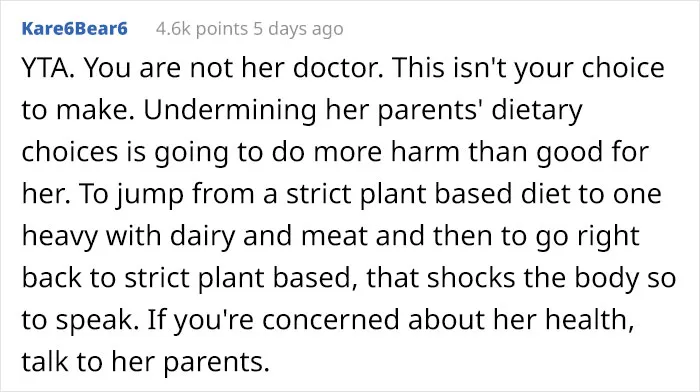The height and width of the screenshot is (392, 700).
Task: Click the phrase 'choices is going to do'
Action: click(163, 152)
